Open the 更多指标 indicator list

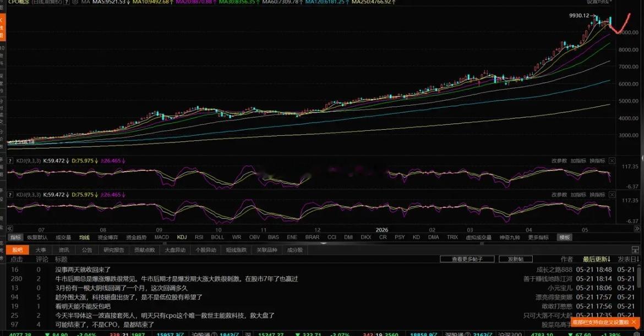pyautogui.click(x=538, y=238)
